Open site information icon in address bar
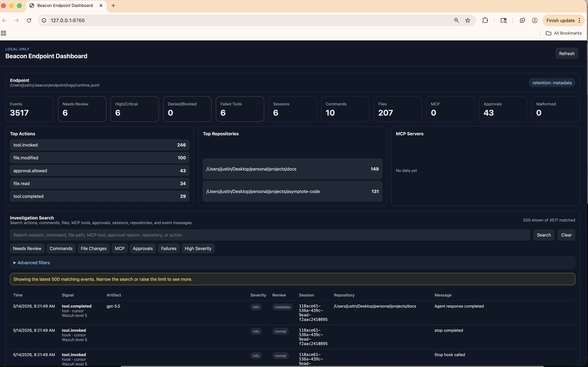The width and height of the screenshot is (588, 367). click(44, 20)
